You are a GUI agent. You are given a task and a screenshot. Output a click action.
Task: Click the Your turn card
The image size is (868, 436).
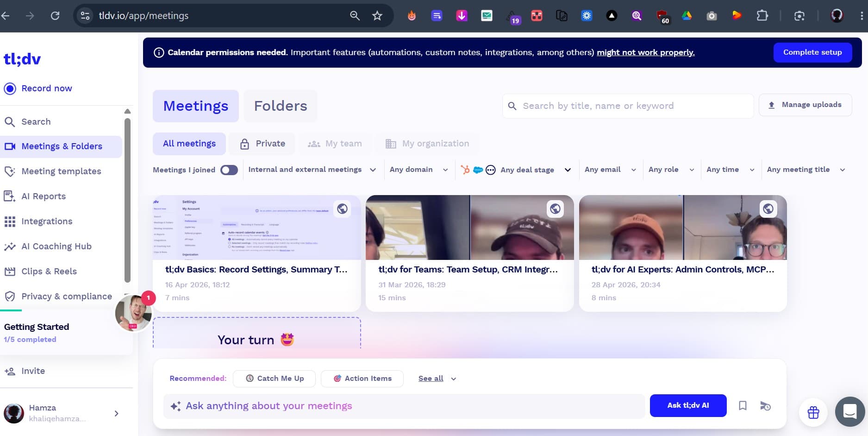(257, 333)
